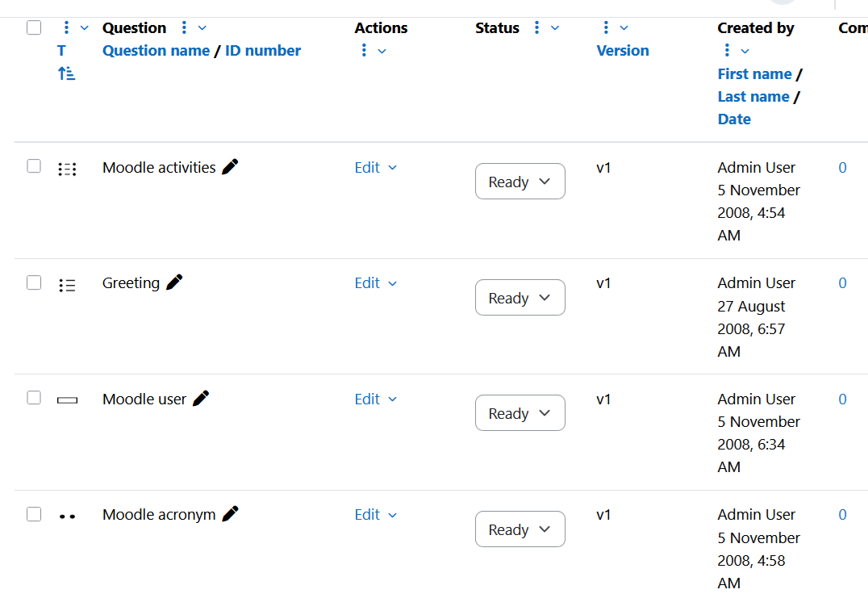Sort by Question name link
Image resolution: width=868 pixels, height=598 pixels.
point(156,50)
